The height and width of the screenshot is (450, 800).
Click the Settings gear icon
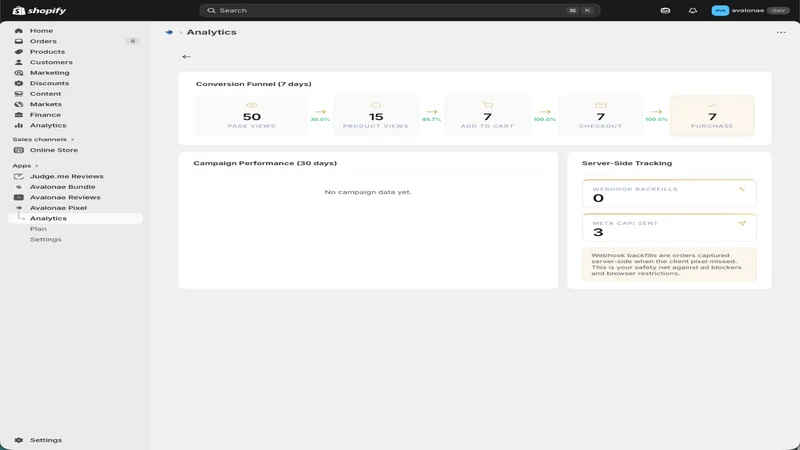(19, 440)
